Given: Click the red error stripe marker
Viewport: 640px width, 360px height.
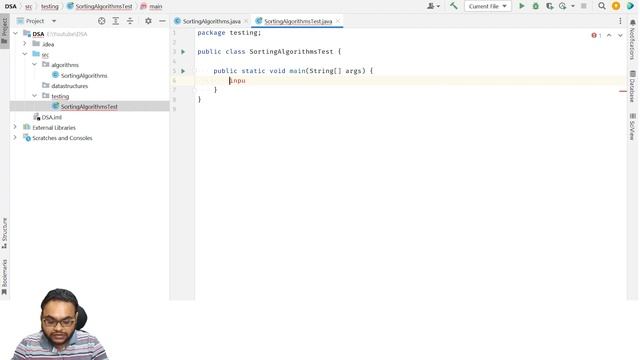Looking at the screenshot, I should (x=622, y=91).
